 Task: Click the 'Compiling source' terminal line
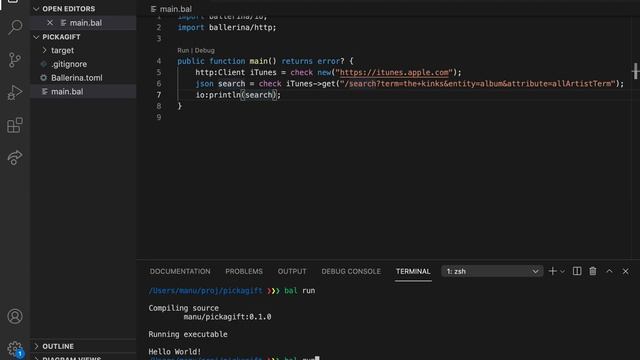coord(183,308)
